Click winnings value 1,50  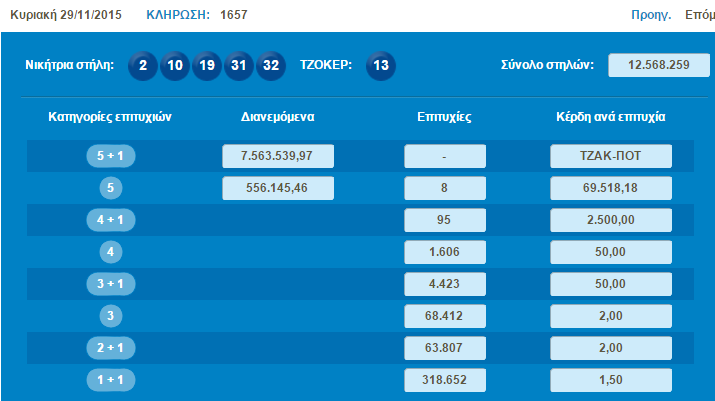pos(611,380)
